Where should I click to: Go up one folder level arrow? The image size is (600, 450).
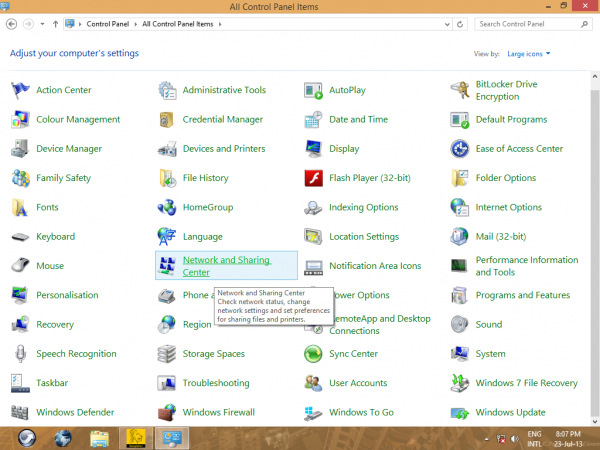click(55, 24)
